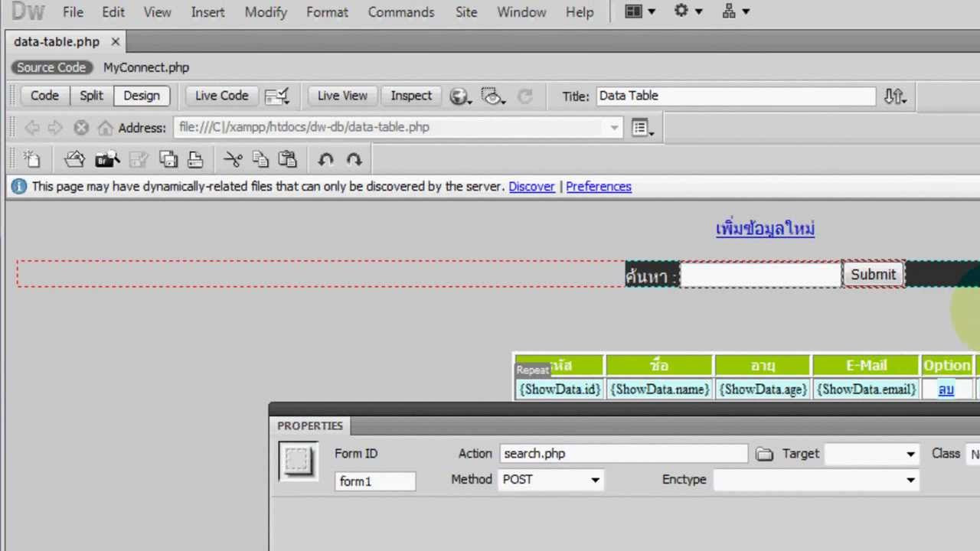Open the Extend Dreamweaver gear menu
Image resolution: width=980 pixels, height=551 pixels.
pyautogui.click(x=687, y=11)
